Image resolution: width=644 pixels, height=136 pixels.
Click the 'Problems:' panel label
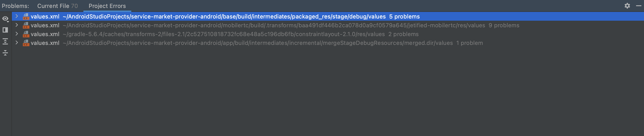click(x=15, y=6)
